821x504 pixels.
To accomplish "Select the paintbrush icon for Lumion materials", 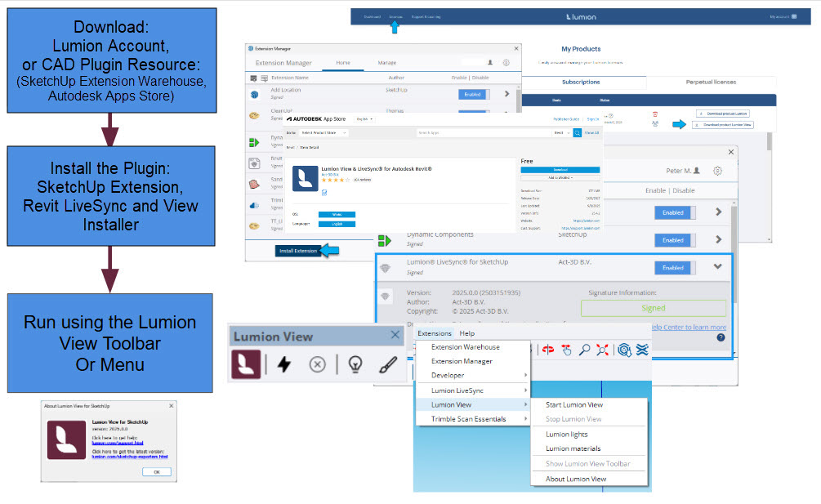I will [x=389, y=364].
